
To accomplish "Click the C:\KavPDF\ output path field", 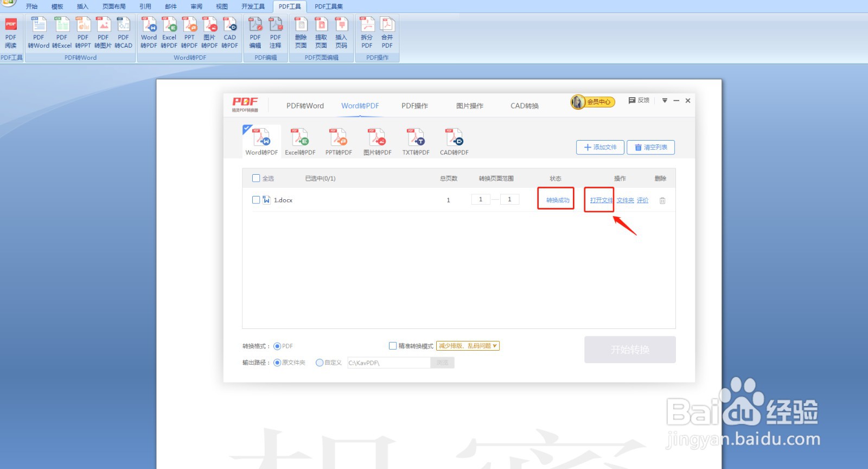I will [x=389, y=363].
